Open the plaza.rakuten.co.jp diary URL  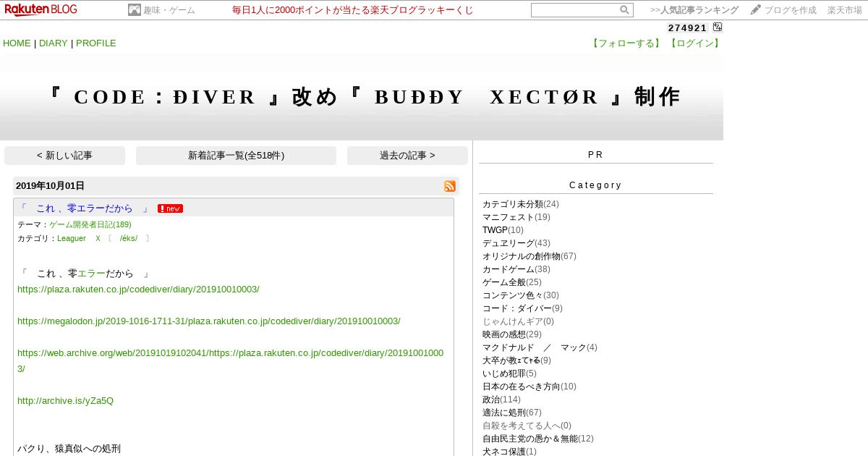[138, 290]
